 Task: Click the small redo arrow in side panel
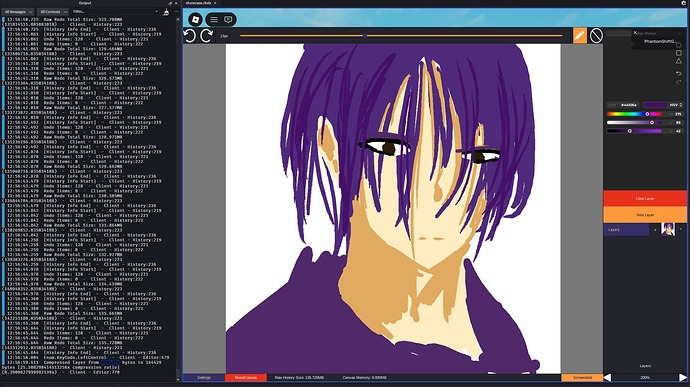point(679,82)
